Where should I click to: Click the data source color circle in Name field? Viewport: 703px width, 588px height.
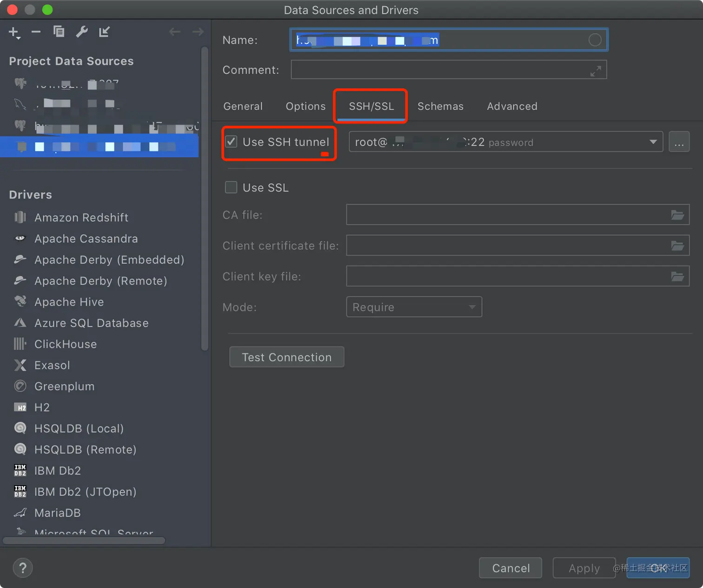pos(595,40)
